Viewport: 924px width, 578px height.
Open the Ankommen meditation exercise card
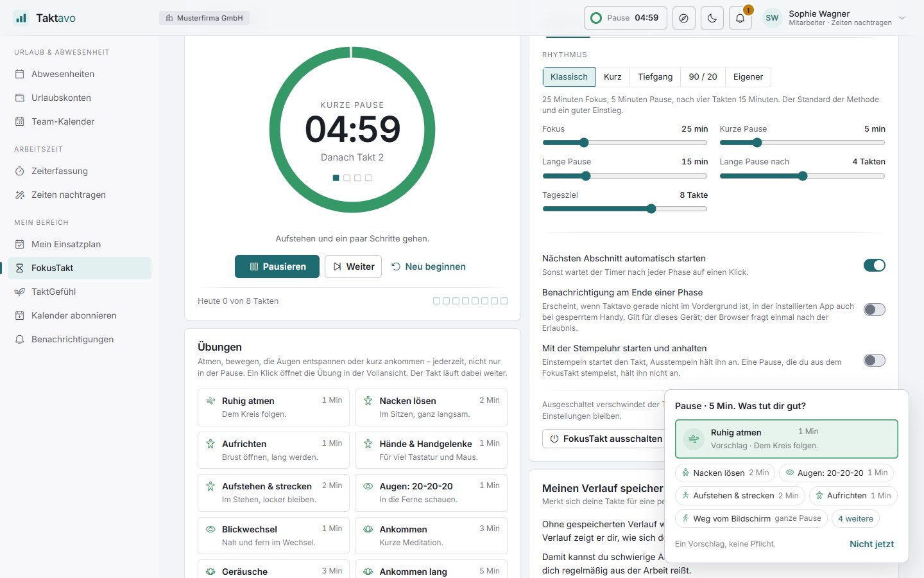click(x=431, y=536)
